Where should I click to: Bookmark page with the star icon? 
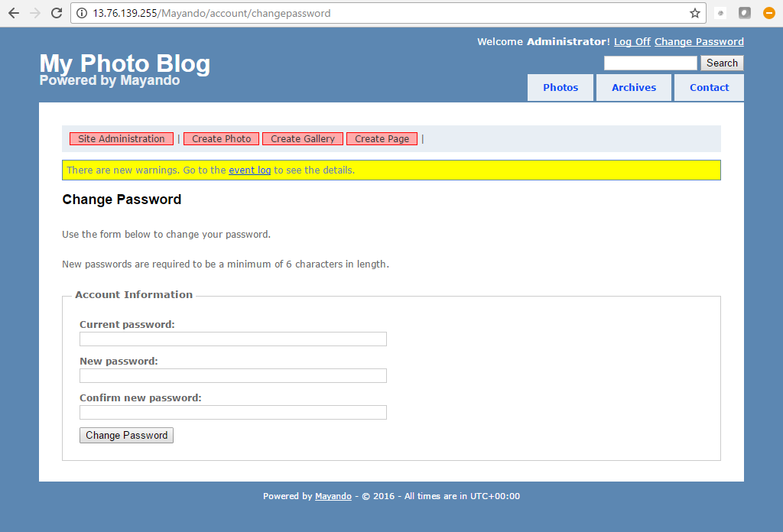694,13
